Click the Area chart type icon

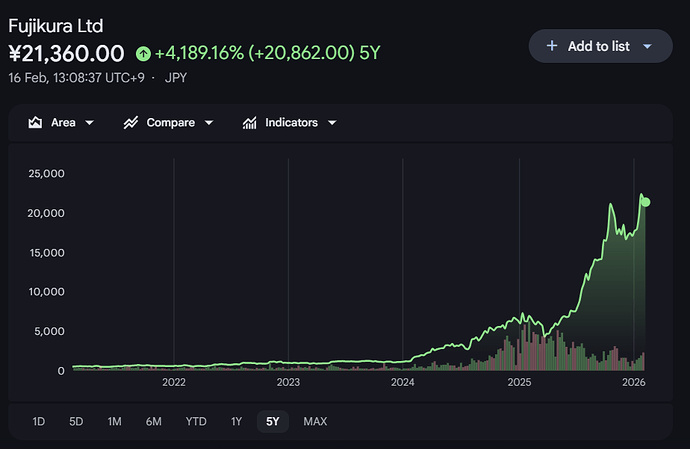(35, 123)
